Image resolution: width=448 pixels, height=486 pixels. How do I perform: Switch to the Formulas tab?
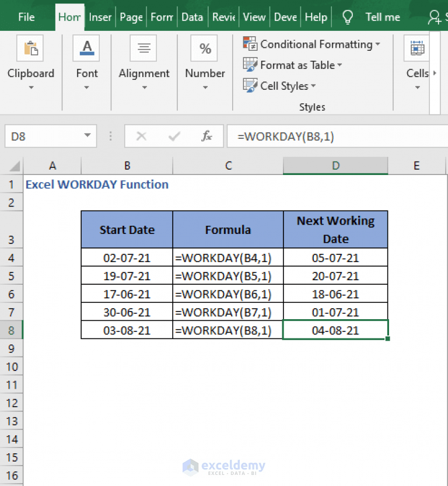coord(162,17)
